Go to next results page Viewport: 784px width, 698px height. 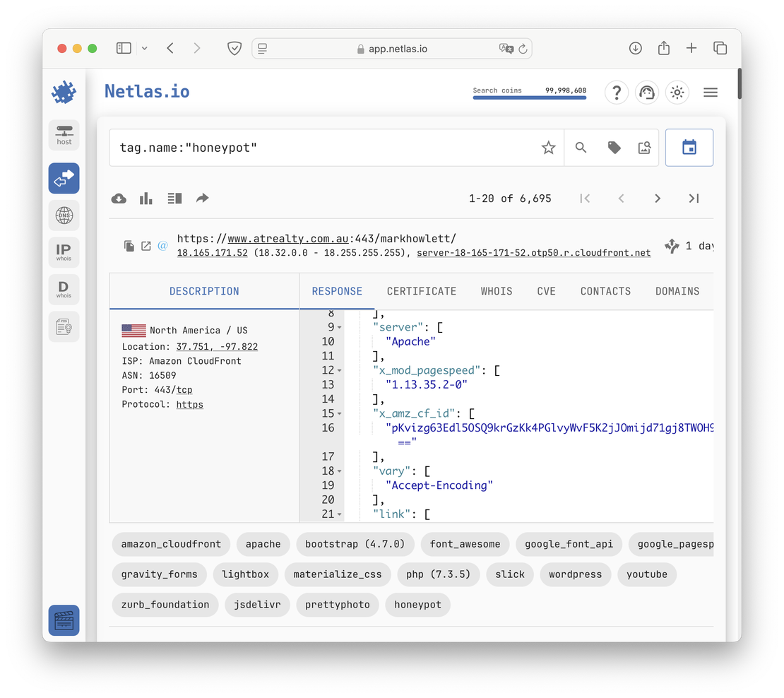658,199
